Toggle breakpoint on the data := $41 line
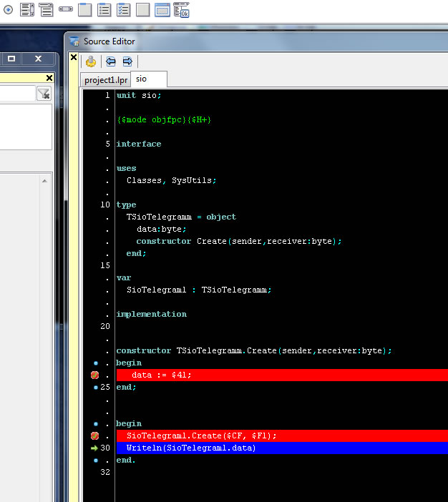The height and width of the screenshot is (502, 448). click(x=94, y=375)
